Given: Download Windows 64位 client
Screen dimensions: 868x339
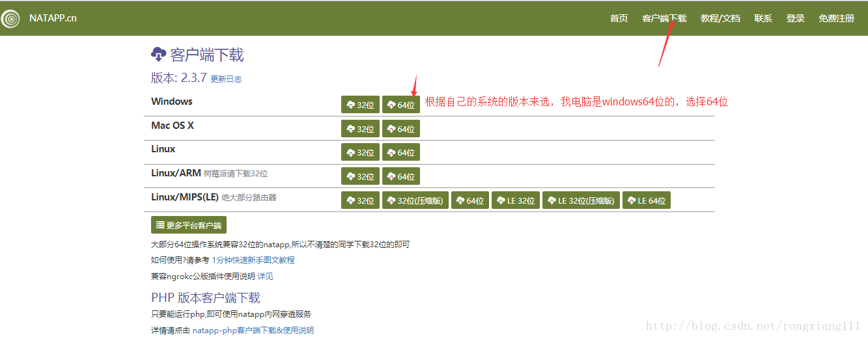Looking at the screenshot, I should 401,105.
